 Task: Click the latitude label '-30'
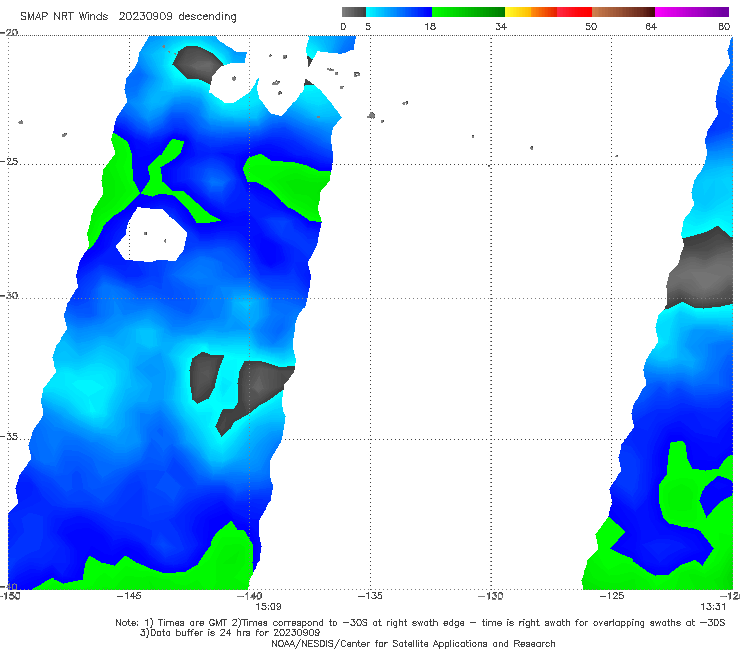(x=9, y=295)
